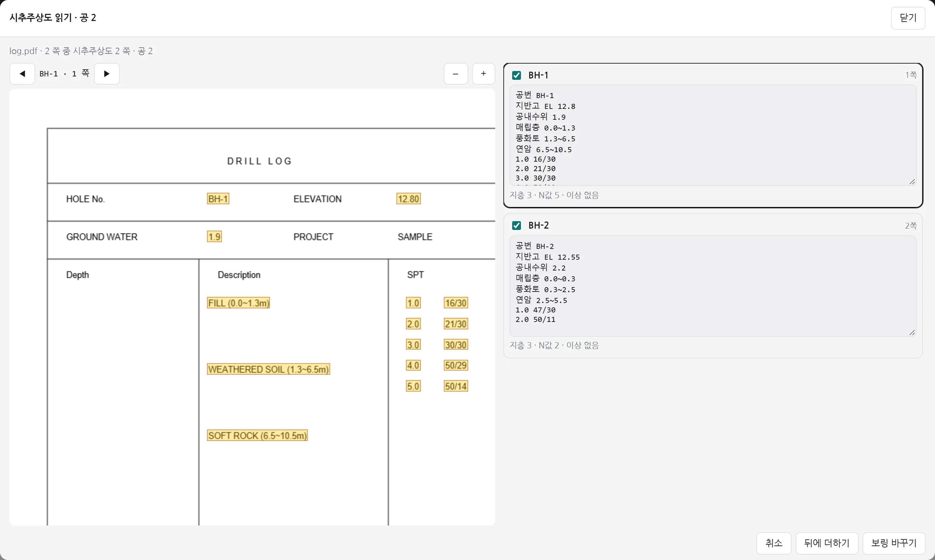Screen dimensions: 935x560
Task: Select the highlighted 2.0 SPT depth
Action: click(x=413, y=324)
